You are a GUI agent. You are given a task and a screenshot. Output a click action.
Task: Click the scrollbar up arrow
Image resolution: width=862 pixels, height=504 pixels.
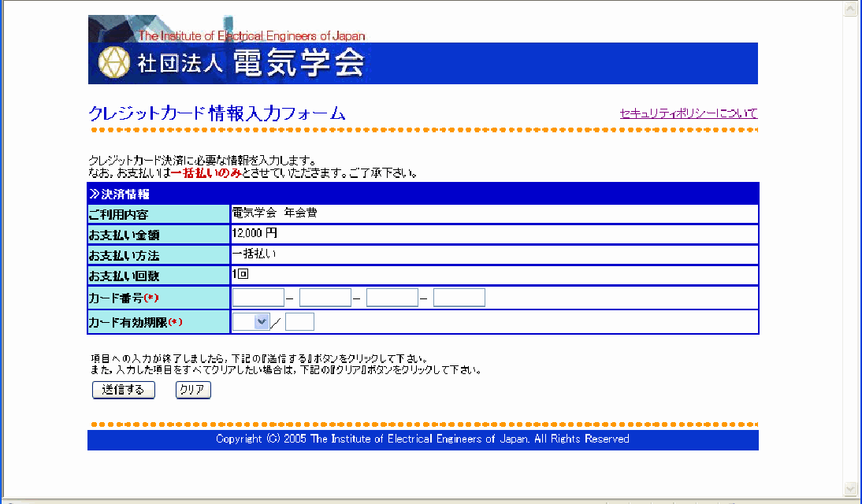pos(850,9)
